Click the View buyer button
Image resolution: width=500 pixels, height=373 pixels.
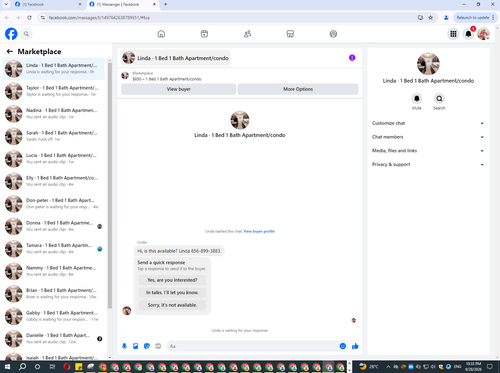[x=179, y=89]
